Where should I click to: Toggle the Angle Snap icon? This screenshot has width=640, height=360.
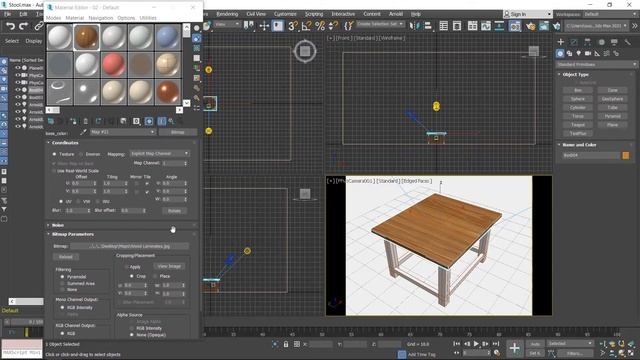pyautogui.click(x=306, y=26)
